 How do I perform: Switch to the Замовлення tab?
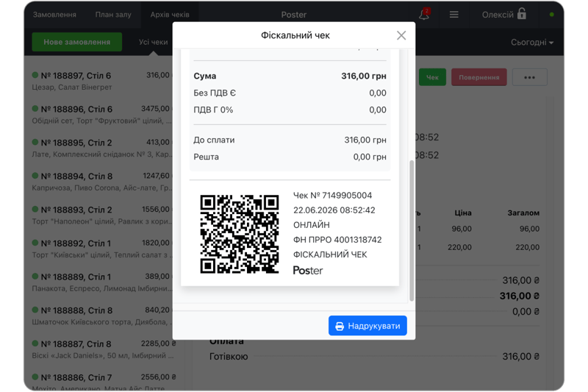(54, 15)
